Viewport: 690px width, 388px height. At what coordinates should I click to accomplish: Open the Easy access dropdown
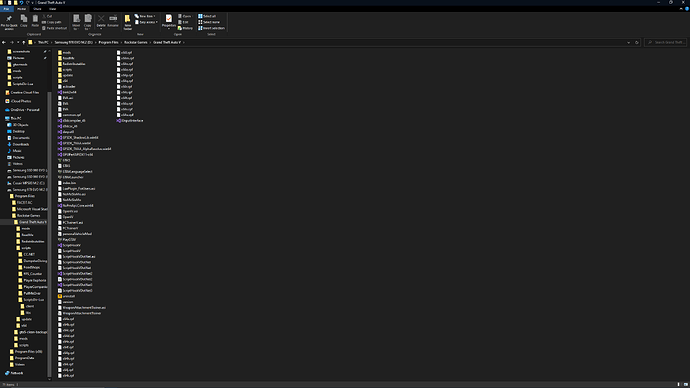146,22
